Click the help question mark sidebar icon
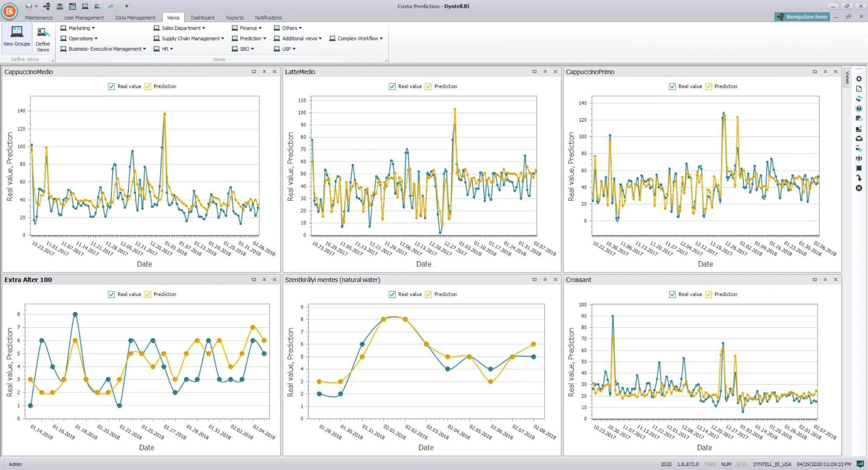868x470 pixels. [x=858, y=108]
